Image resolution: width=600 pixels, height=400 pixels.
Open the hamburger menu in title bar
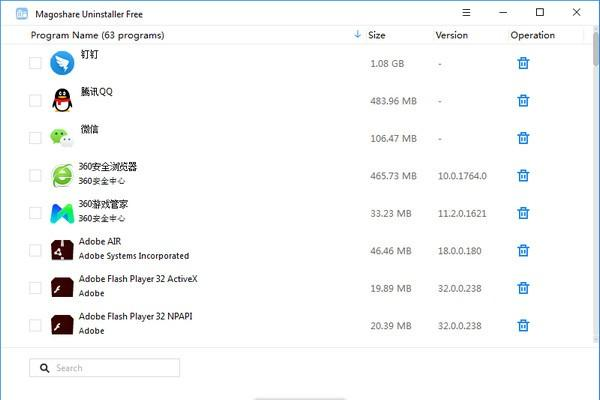click(x=466, y=13)
